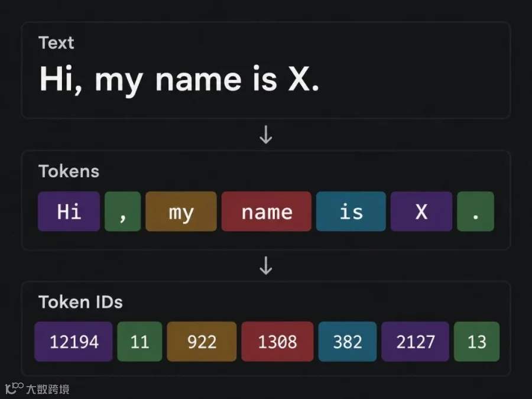Screen dimensions: 532x399
Task: Select token ID 12194
Action: [74, 342]
